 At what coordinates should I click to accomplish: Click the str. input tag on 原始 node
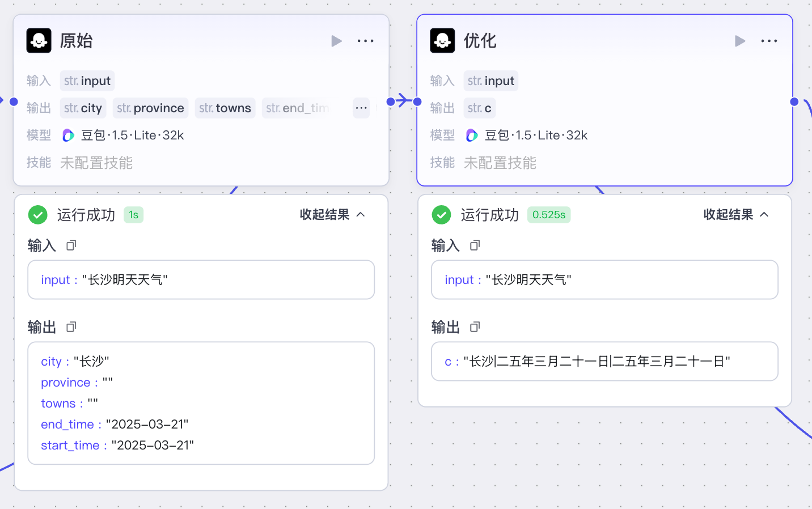[87, 81]
